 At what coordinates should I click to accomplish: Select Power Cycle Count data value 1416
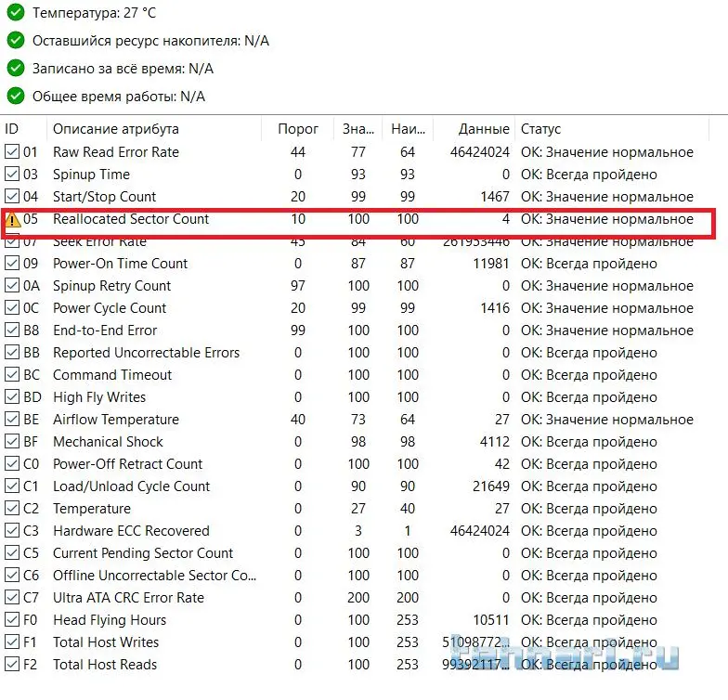click(x=495, y=308)
